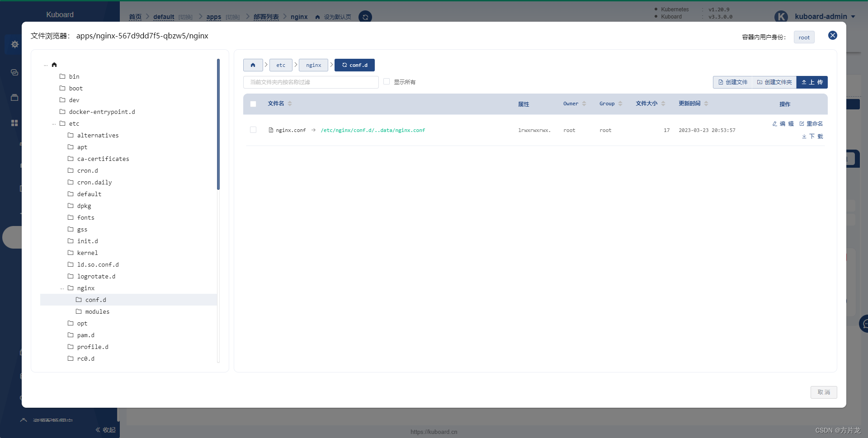Select the grid apps icon in the sidebar
This screenshot has width=868, height=438.
click(x=14, y=123)
